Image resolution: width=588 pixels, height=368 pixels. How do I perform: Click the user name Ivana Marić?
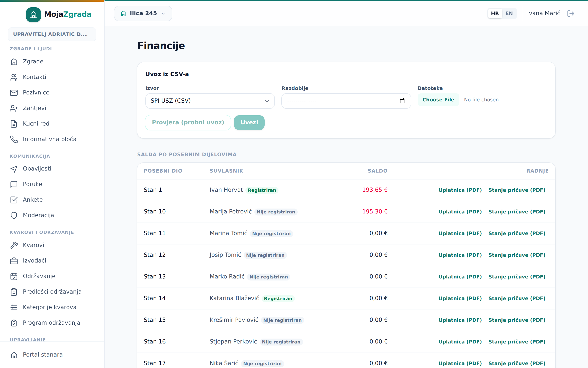click(x=543, y=13)
